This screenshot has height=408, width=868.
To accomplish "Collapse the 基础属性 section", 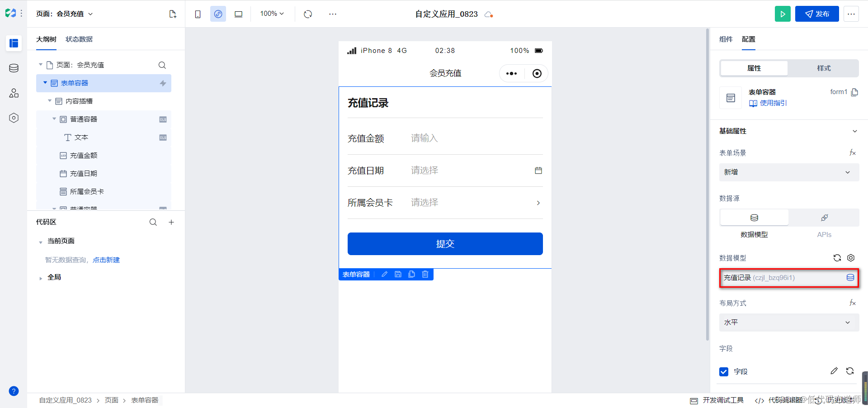I will [x=854, y=131].
